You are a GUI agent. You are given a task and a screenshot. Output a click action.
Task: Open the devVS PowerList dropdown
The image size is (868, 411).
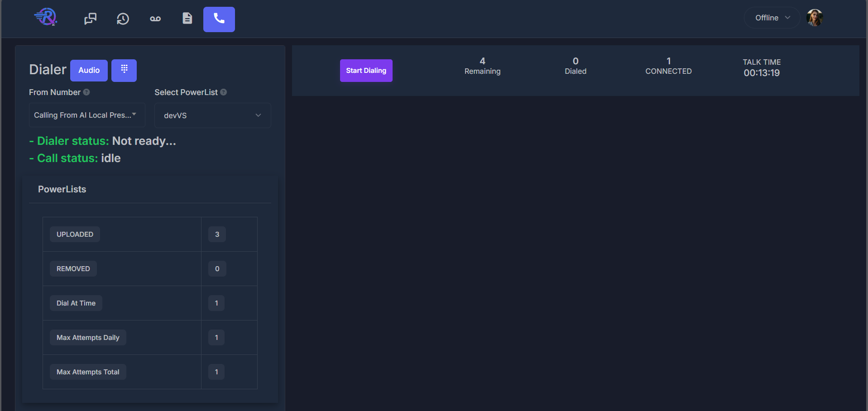pyautogui.click(x=212, y=115)
